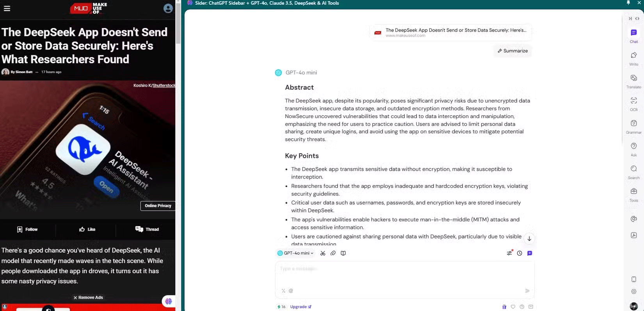Image resolution: width=644 pixels, height=311 pixels.
Task: Click the 16 credits lightning indicator
Action: [x=281, y=307]
